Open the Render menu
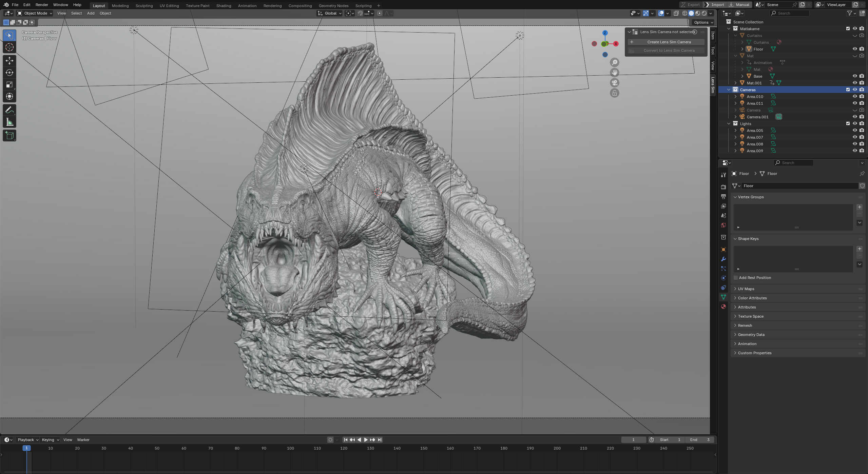 tap(42, 5)
